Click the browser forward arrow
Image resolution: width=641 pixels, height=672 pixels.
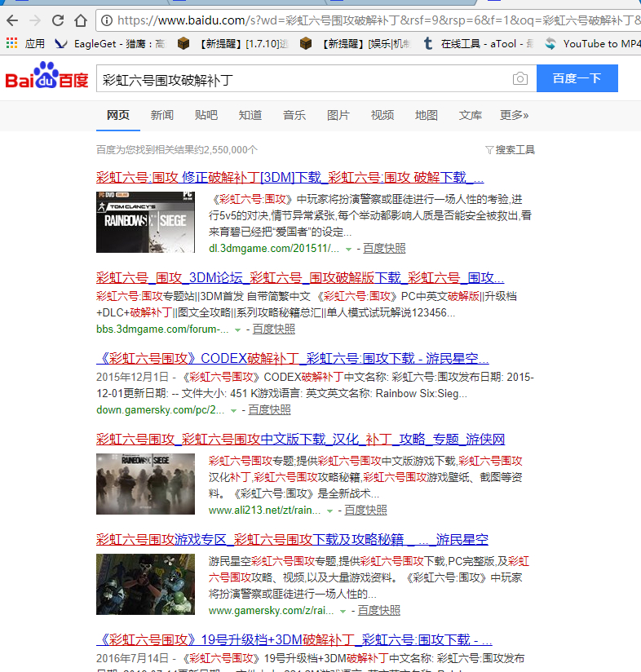point(35,20)
